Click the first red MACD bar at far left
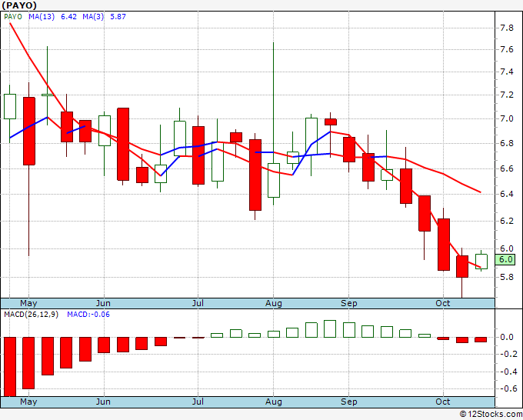The width and height of the screenshot is (523, 420). coord(10,367)
